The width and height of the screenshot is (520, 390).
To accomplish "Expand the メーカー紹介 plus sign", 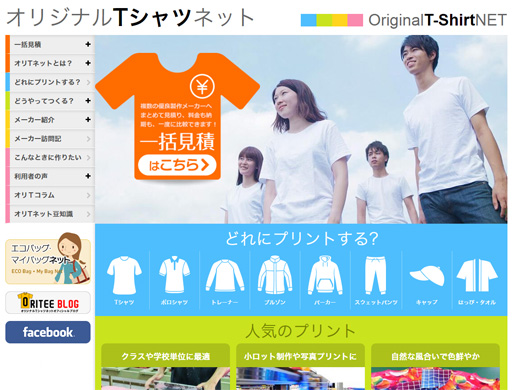I will click(x=88, y=119).
